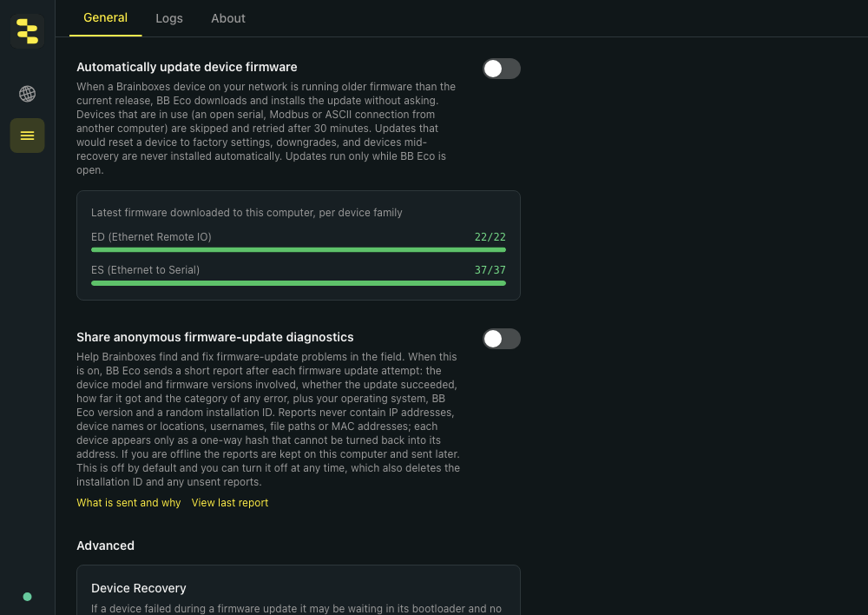Click the '22/22' firmware count
The height and width of the screenshot is (615, 868).
490,236
